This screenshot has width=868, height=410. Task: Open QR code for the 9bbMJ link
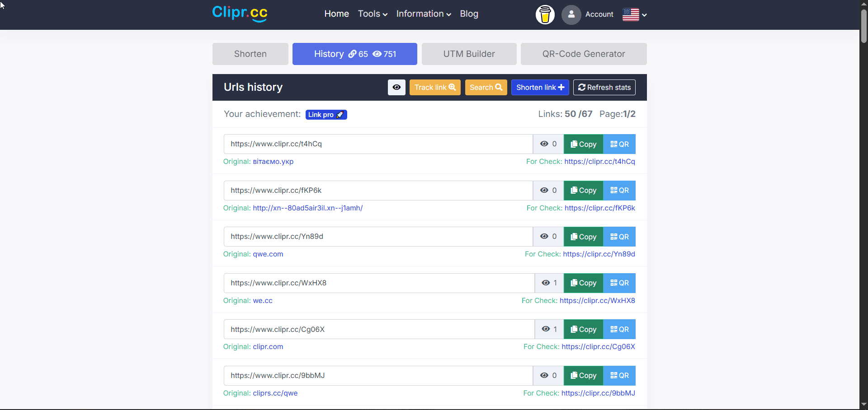pos(619,375)
